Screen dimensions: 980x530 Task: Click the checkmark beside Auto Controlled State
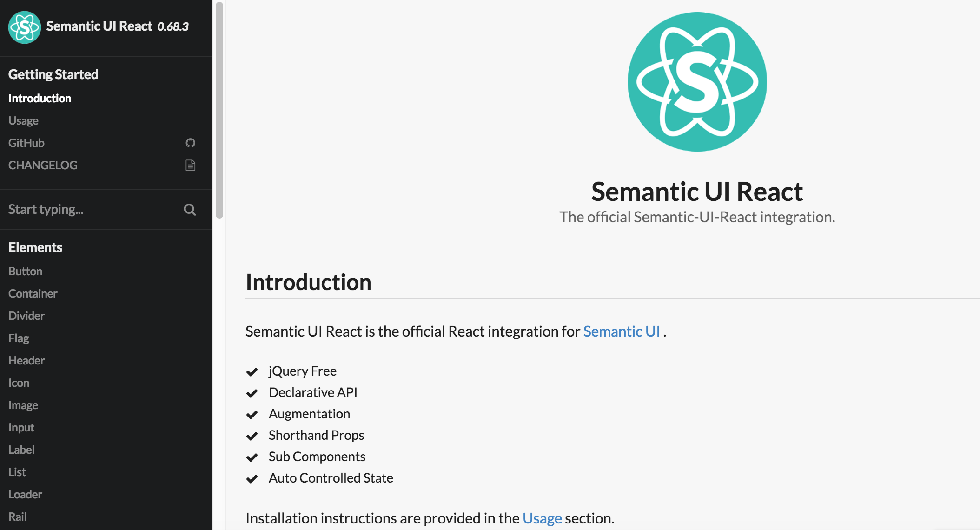252,479
